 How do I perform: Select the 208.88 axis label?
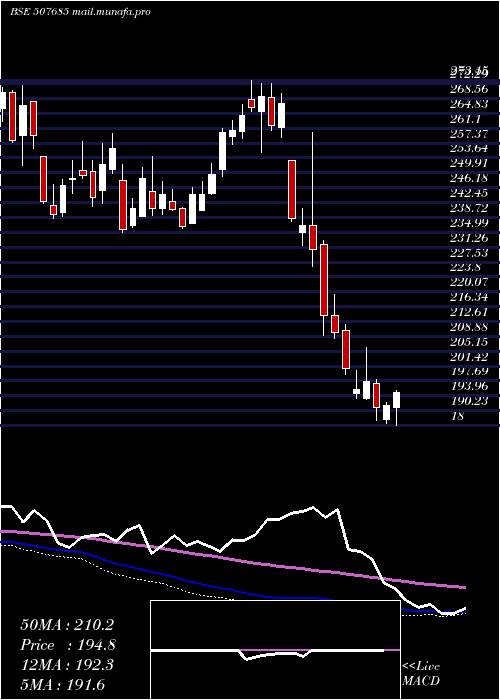(x=468, y=327)
